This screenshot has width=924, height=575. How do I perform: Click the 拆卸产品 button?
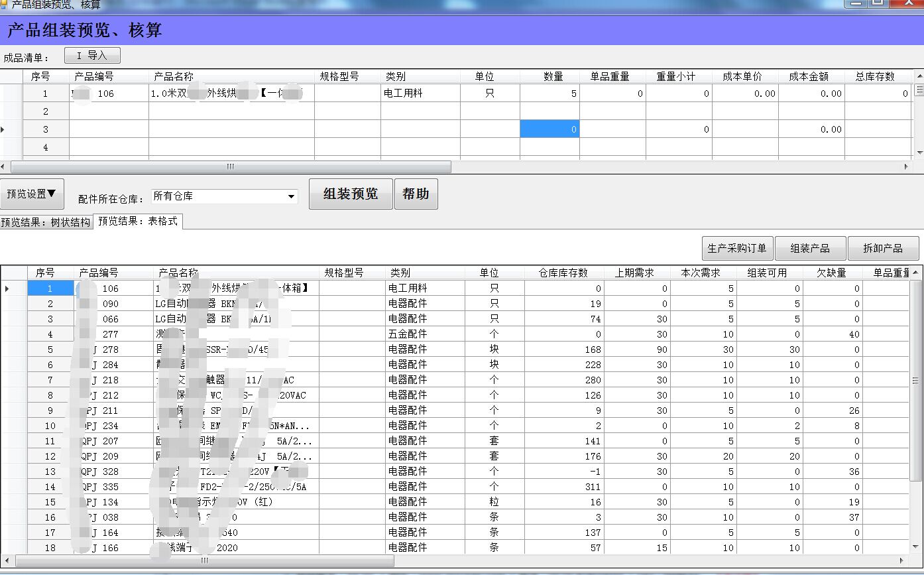pos(883,249)
